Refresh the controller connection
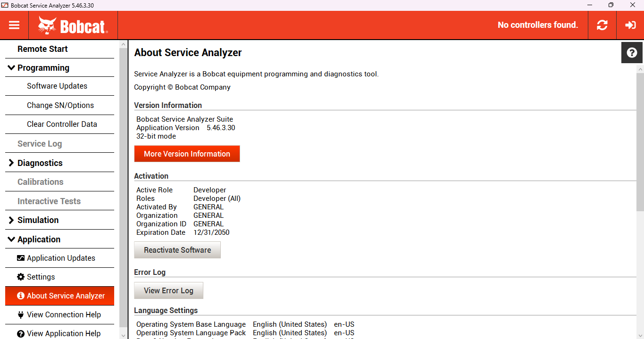 click(602, 25)
